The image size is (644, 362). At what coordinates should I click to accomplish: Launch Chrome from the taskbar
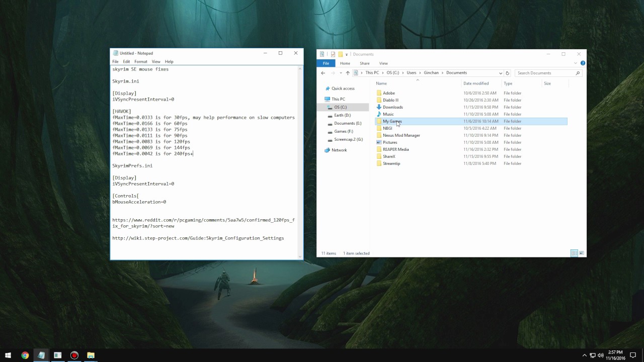click(25, 355)
